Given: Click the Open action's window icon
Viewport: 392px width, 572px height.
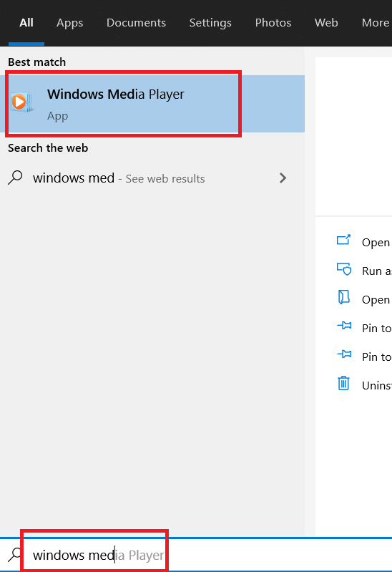Looking at the screenshot, I should (x=343, y=240).
